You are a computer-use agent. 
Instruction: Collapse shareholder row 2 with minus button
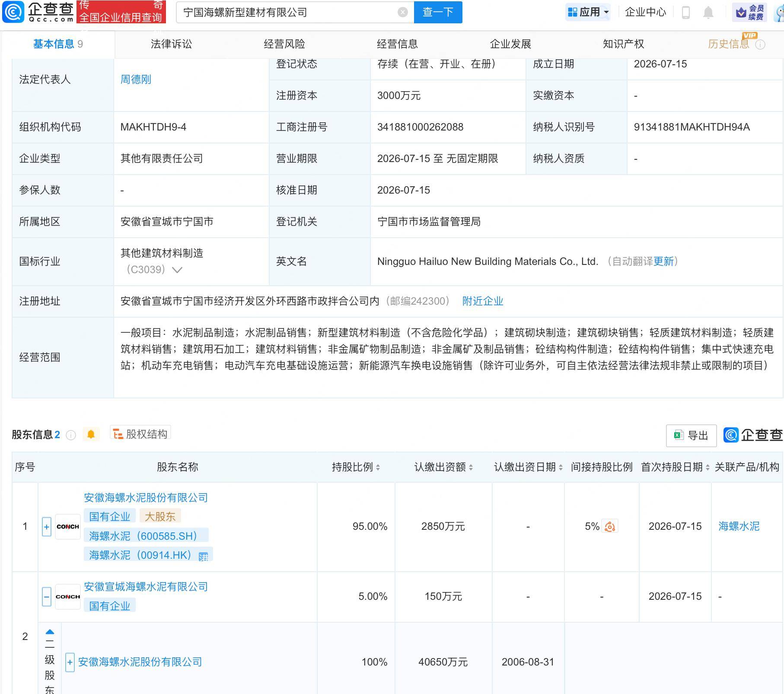(47, 597)
